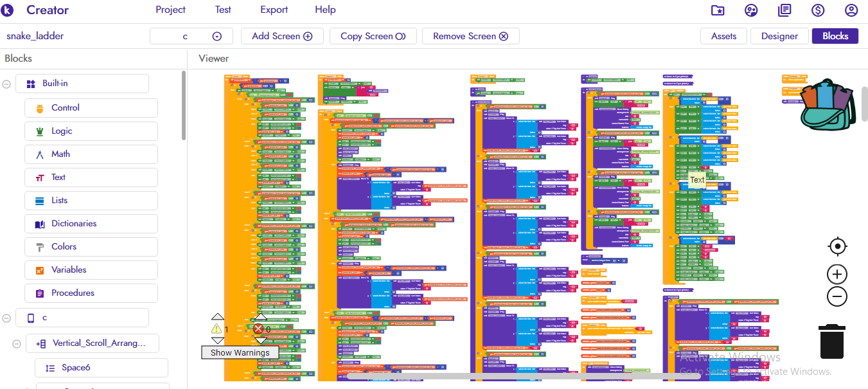This screenshot has height=389, width=868.
Task: Open the user account icon
Action: click(851, 10)
